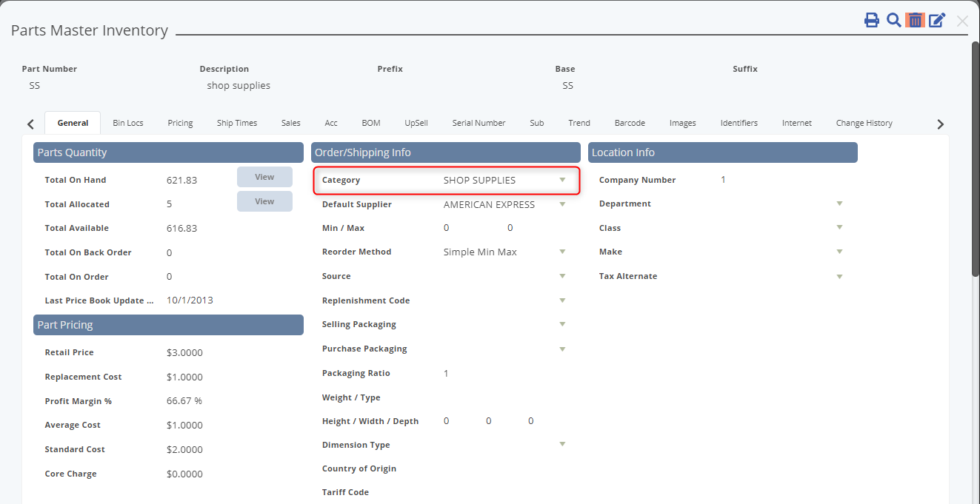Expand the Class dropdown arrow

(839, 228)
